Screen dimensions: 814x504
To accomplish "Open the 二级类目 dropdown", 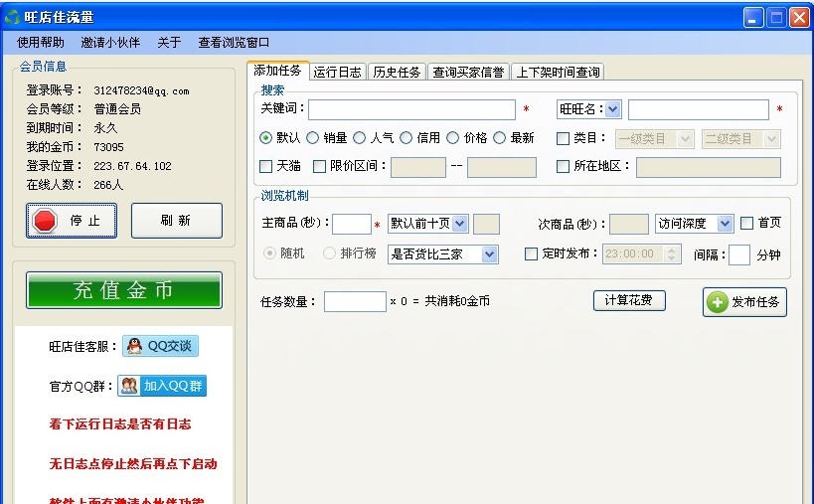I will click(740, 139).
